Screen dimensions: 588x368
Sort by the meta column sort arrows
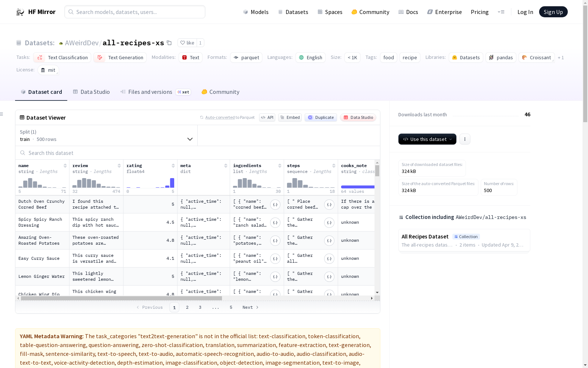[x=226, y=166]
